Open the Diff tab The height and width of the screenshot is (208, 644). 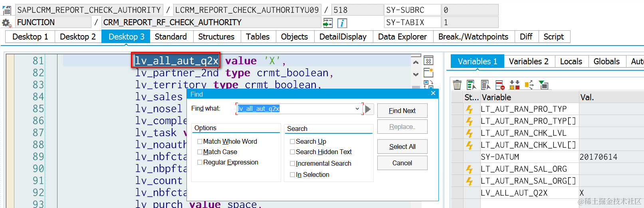[526, 37]
